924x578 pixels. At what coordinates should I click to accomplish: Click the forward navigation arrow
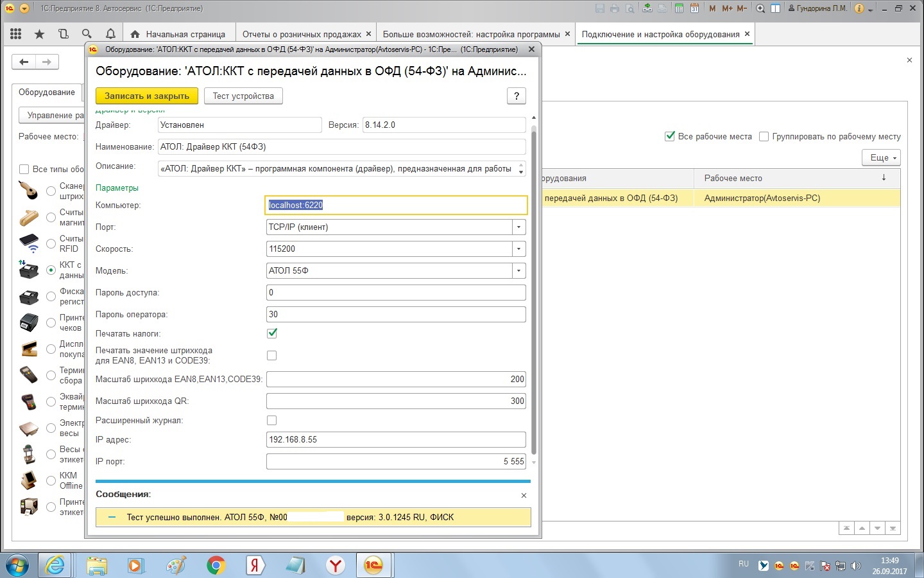tap(47, 62)
